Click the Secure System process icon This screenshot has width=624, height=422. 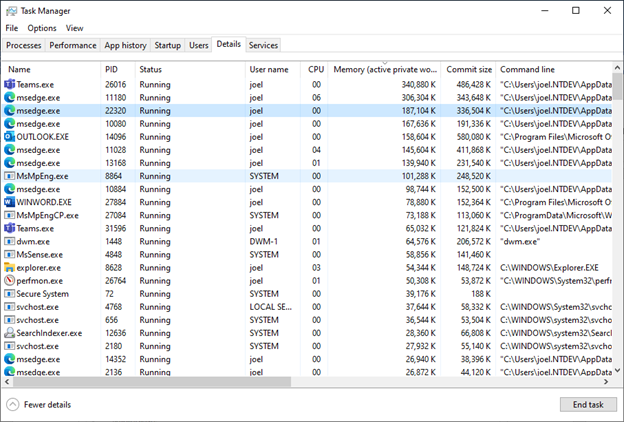pos(9,294)
